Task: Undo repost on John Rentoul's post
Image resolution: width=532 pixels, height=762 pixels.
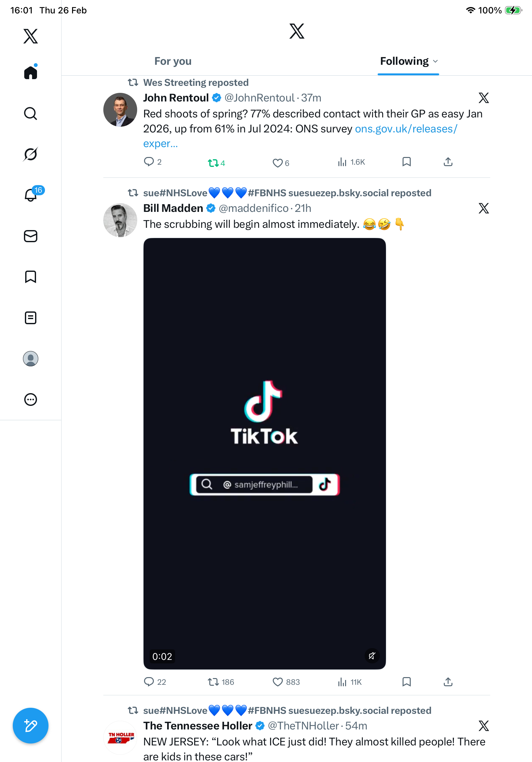Action: (213, 163)
